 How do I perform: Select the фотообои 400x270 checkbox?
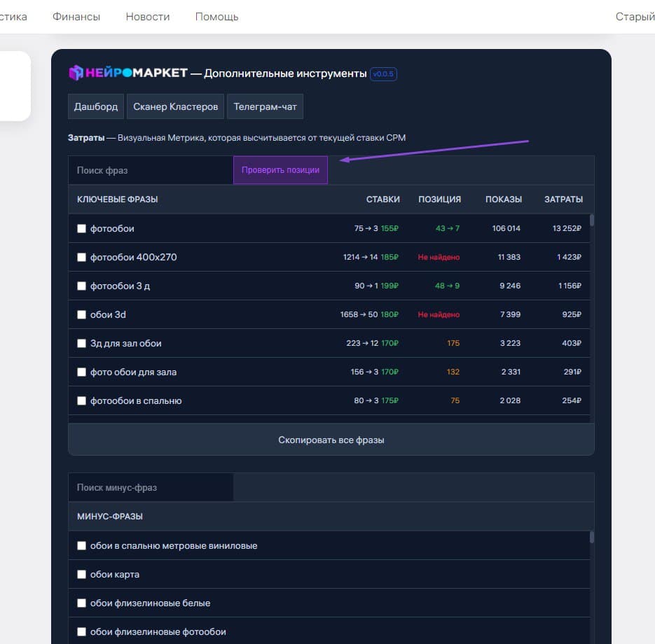click(x=81, y=257)
